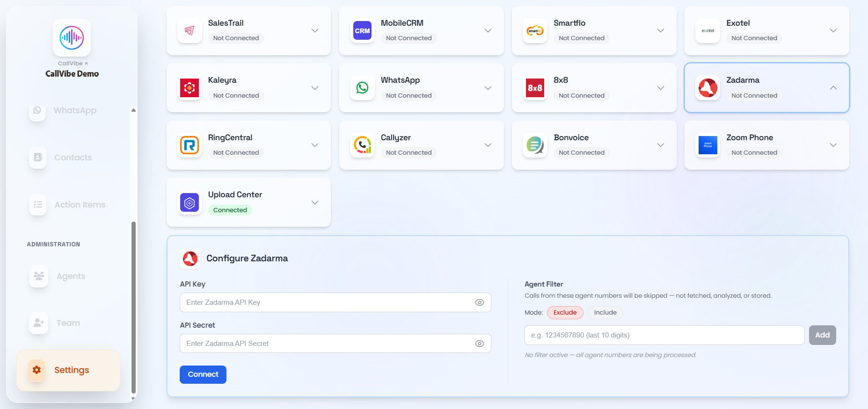This screenshot has height=409, width=868.
Task: Click the Zadarma API Key input field
Action: tap(336, 302)
